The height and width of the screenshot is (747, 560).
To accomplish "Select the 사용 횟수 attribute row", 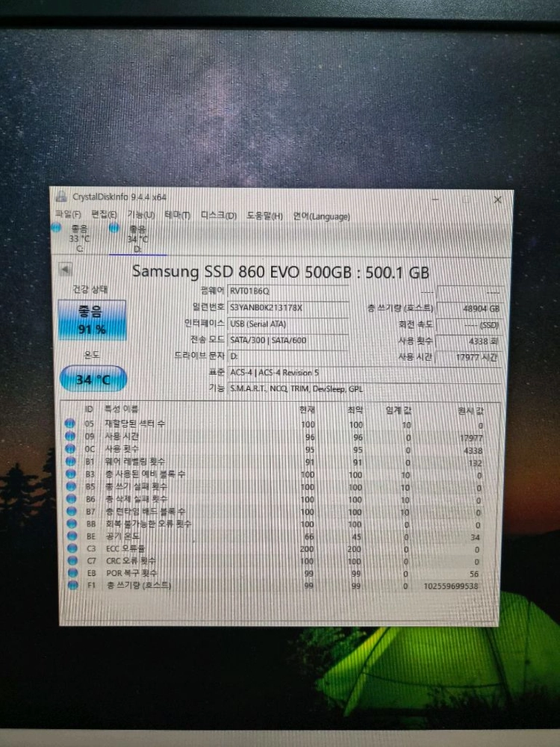I will [x=276, y=449].
